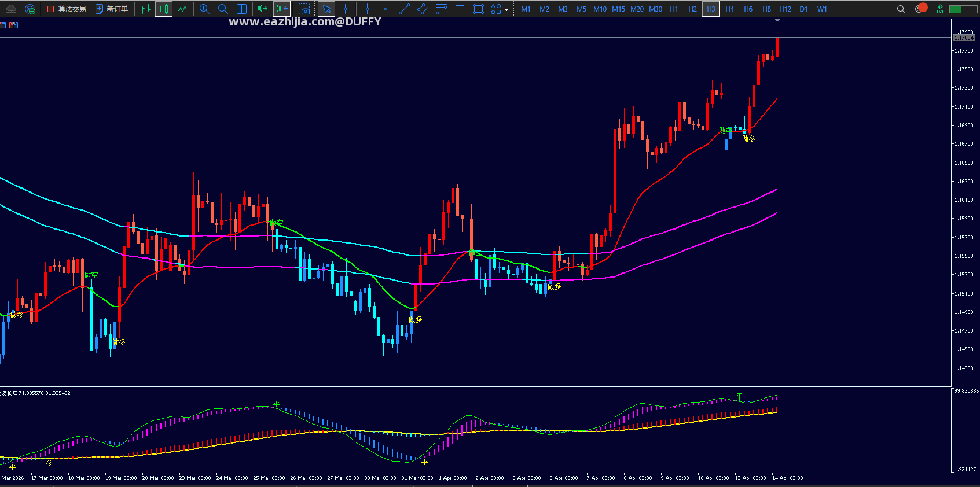The height and width of the screenshot is (487, 980).
Task: Select the Fibonacci retracement tool
Action: [441, 9]
